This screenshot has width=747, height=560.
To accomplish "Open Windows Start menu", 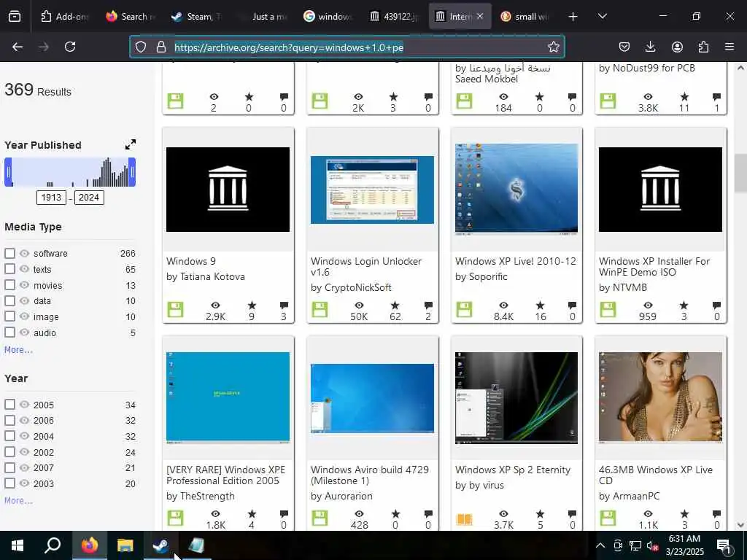I will tap(18, 545).
